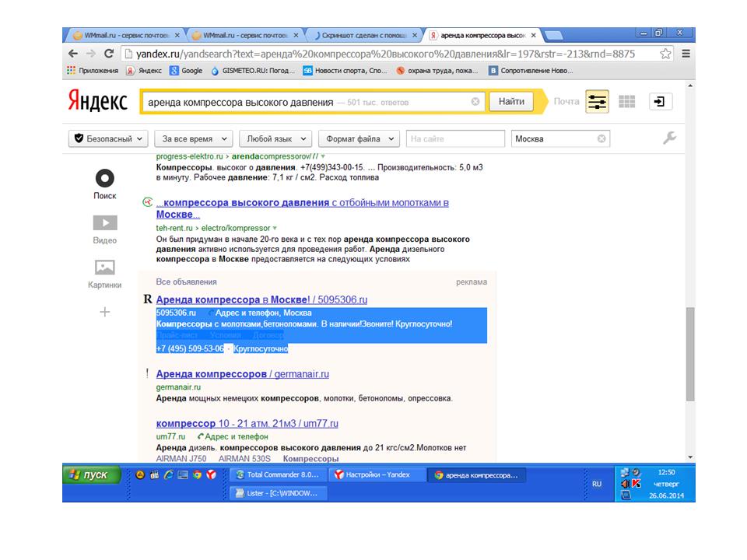Focus the На сайте input field

[x=455, y=138]
